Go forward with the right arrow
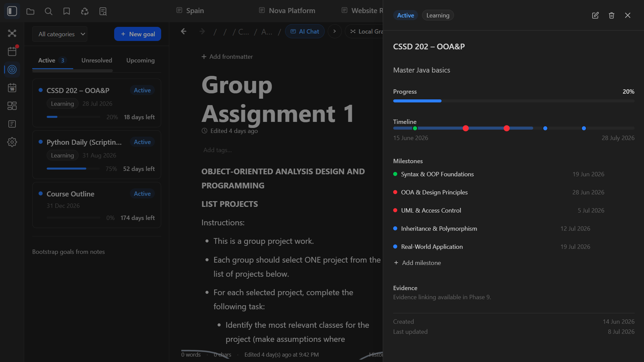The image size is (644, 362). [202, 31]
